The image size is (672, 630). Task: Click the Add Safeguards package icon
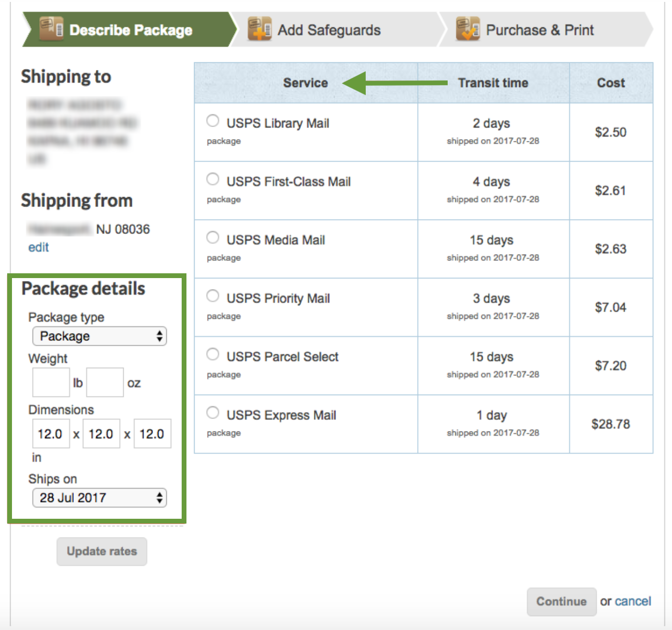[x=259, y=29]
